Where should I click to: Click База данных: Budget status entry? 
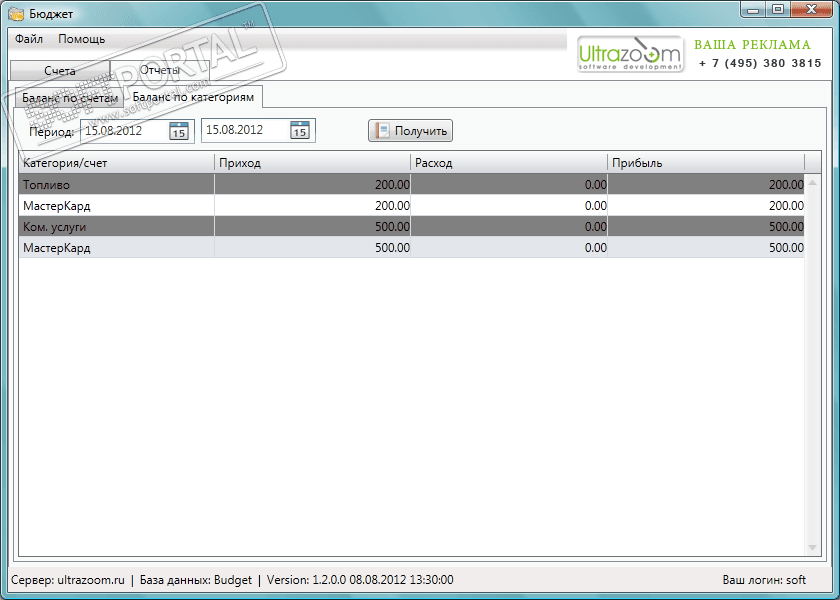pyautogui.click(x=196, y=580)
